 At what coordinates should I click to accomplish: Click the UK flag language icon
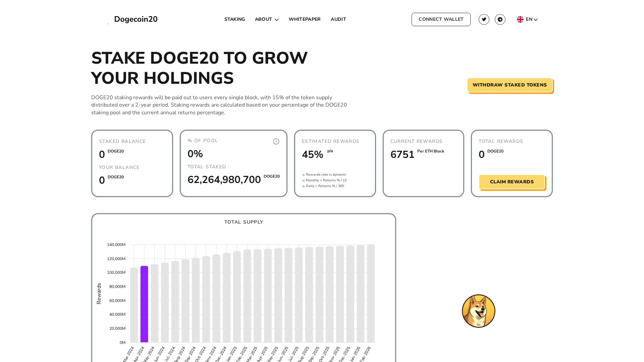[520, 19]
